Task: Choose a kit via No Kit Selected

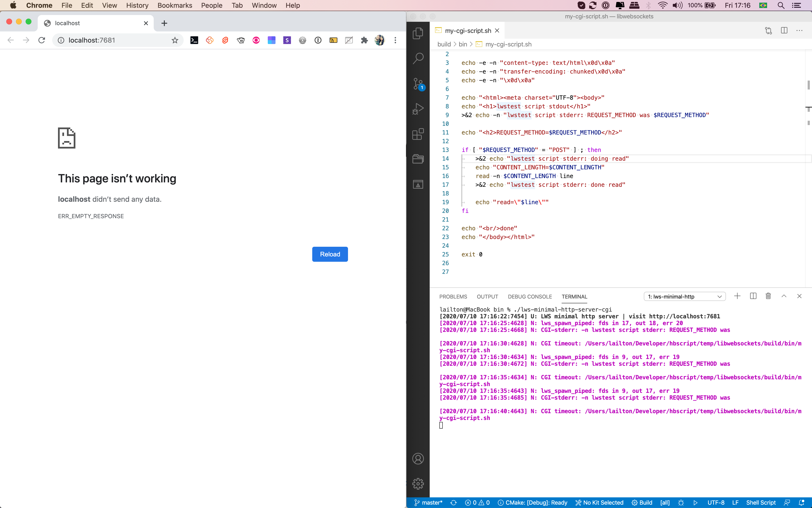Action: coord(599,503)
